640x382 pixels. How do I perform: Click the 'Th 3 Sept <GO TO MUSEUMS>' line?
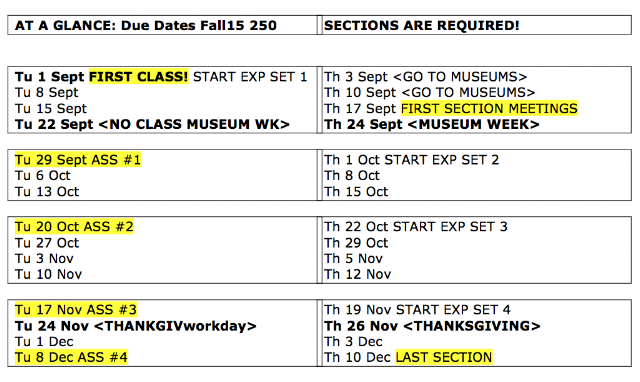click(x=426, y=77)
